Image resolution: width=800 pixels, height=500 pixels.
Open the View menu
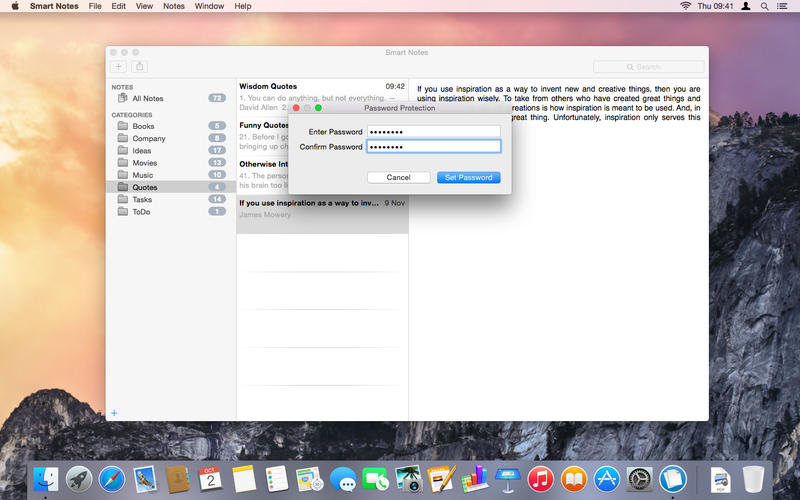pos(144,6)
